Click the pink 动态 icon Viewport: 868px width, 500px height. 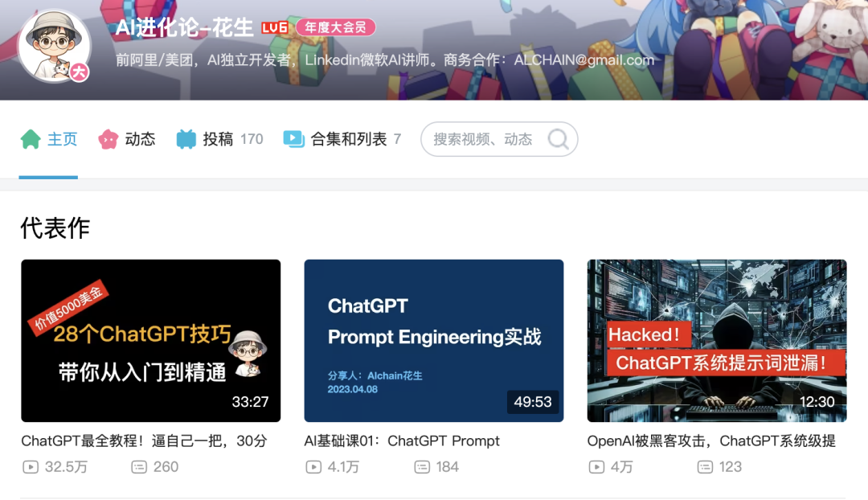(x=108, y=139)
